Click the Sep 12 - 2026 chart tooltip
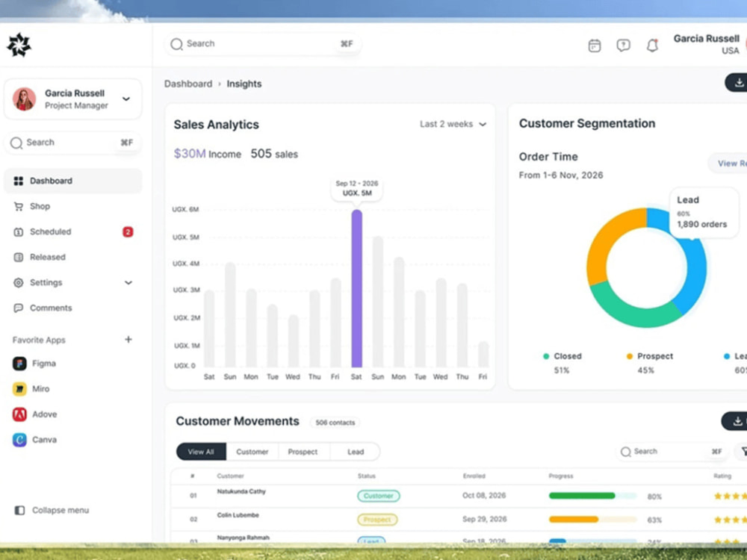Image resolution: width=747 pixels, height=560 pixels. [357, 189]
